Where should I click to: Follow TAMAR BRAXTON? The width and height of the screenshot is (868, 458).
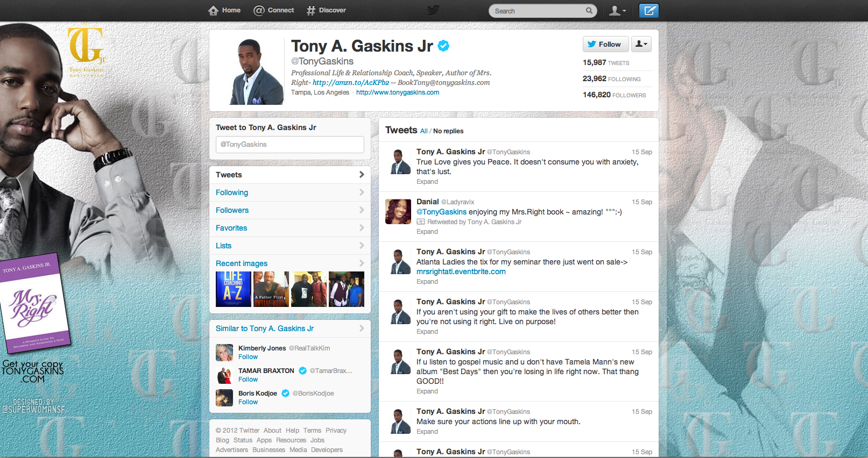[248, 380]
